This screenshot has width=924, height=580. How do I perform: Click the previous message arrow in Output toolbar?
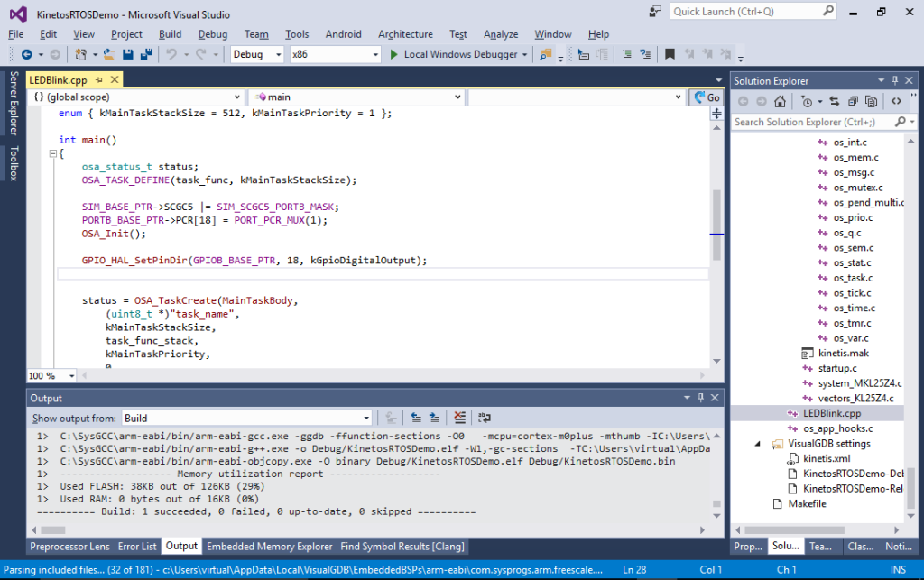tap(414, 416)
